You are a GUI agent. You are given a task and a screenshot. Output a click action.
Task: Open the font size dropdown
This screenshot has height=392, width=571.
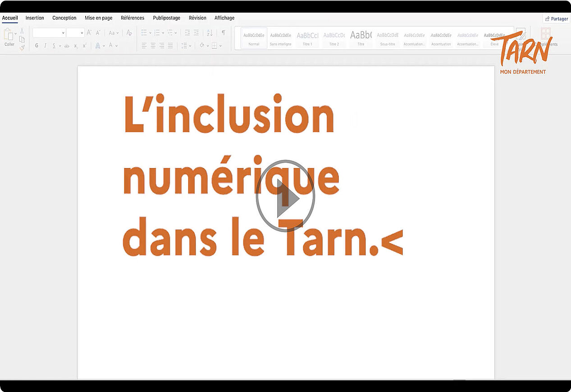coord(82,32)
